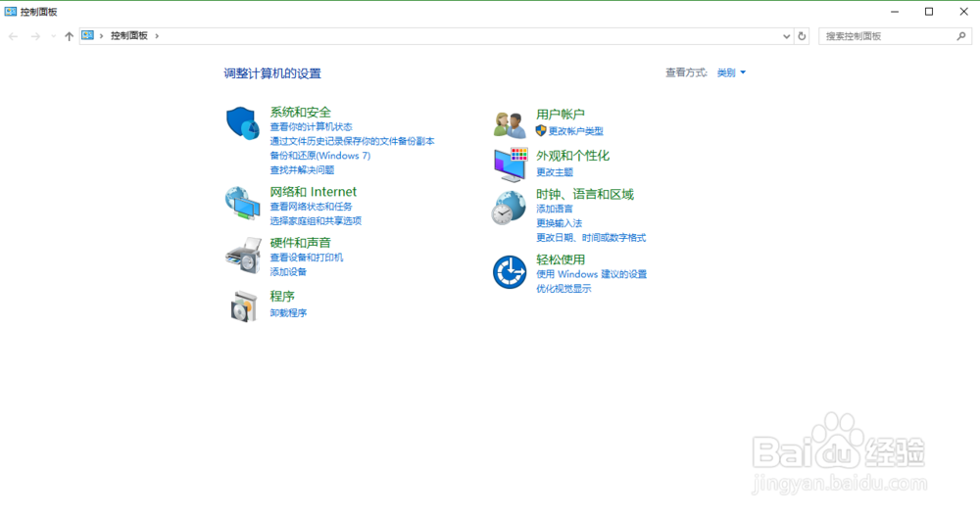
Task: Click 添加语言 link
Action: 555,209
